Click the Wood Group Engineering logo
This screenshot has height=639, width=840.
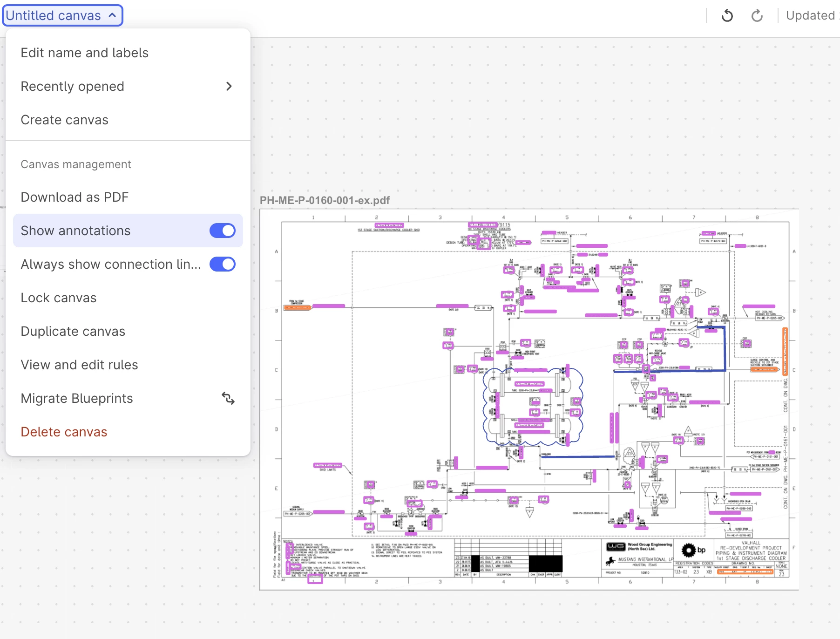click(x=616, y=546)
